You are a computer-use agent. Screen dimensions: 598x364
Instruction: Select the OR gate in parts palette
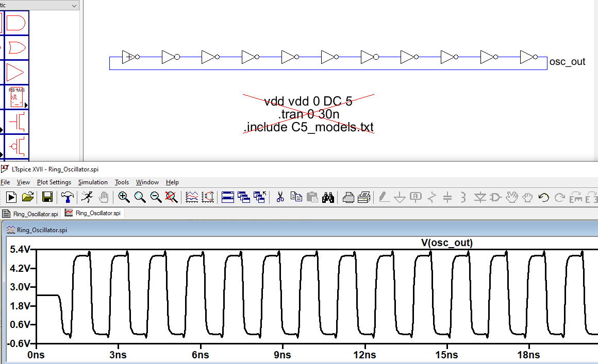point(16,47)
